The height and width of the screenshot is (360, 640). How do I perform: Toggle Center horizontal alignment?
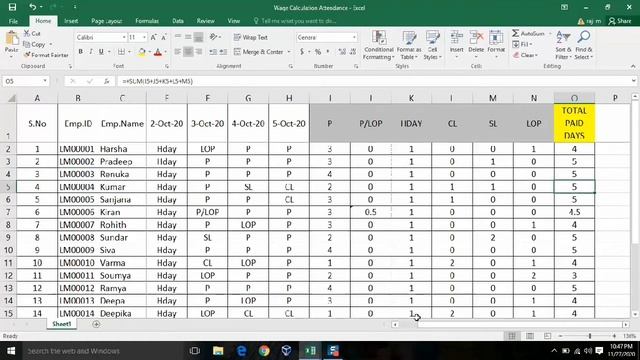point(188,52)
